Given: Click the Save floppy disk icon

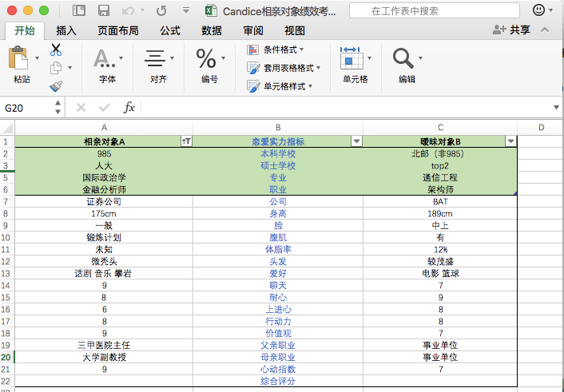Looking at the screenshot, I should click(104, 10).
